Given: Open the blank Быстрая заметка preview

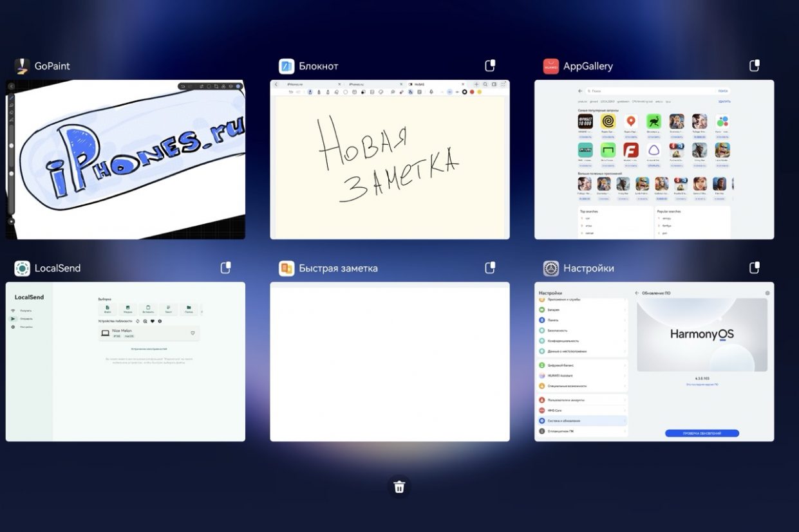Looking at the screenshot, I should pos(390,362).
